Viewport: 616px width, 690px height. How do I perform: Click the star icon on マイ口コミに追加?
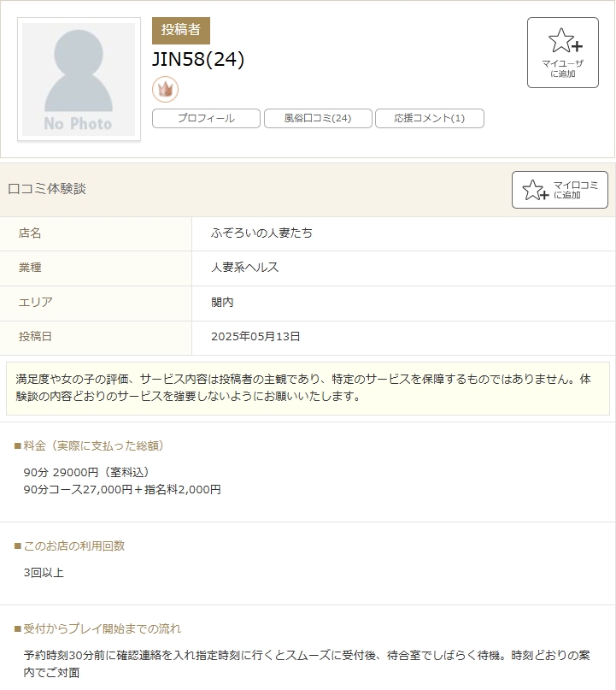pos(535,190)
